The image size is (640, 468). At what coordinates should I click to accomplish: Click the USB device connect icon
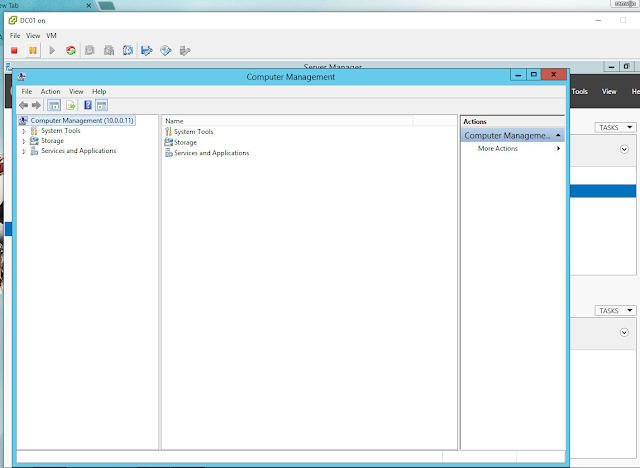tap(185, 51)
